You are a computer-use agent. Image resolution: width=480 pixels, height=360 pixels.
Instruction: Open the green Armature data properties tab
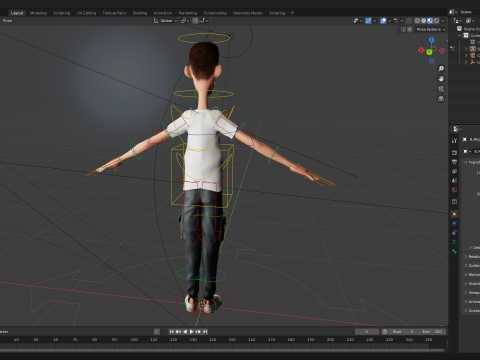454,242
